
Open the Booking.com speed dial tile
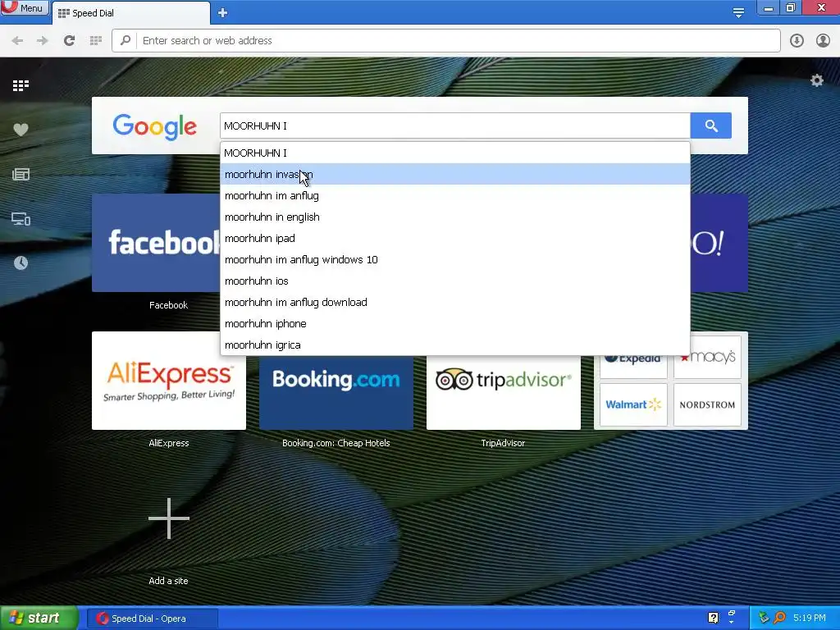(x=336, y=392)
